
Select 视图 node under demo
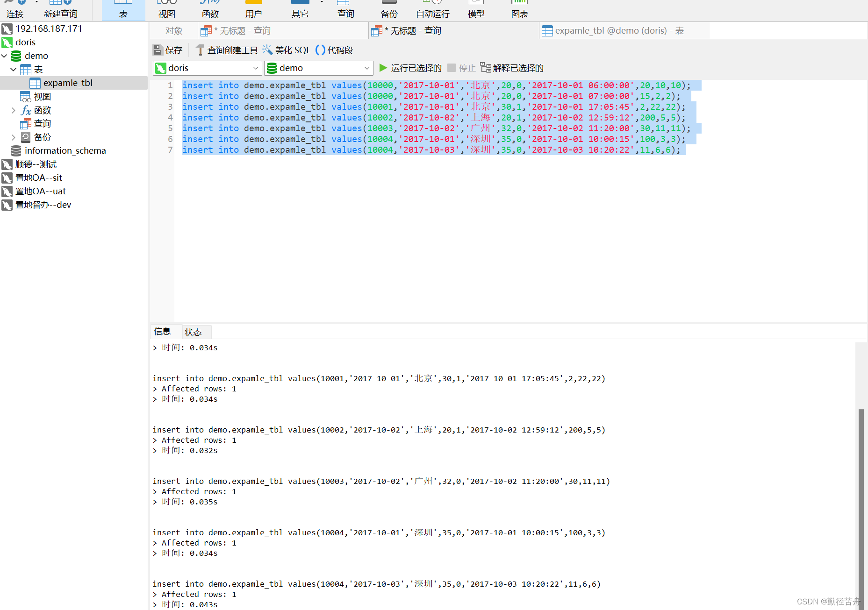[x=42, y=97]
